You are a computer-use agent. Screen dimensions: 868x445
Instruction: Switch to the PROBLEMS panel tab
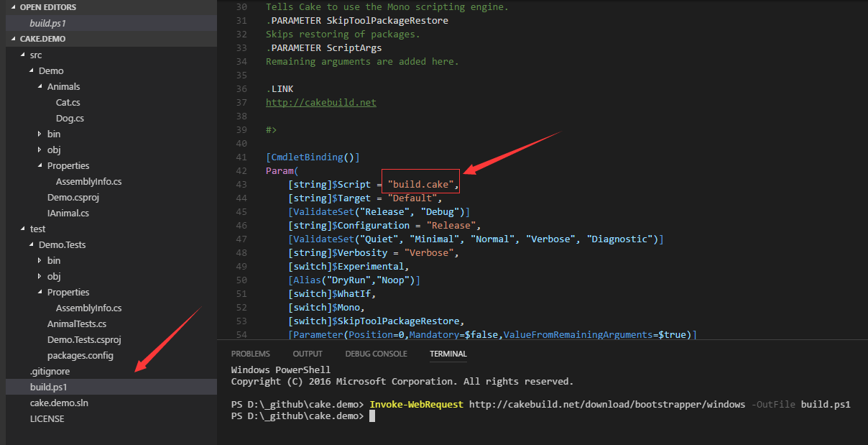pos(251,354)
